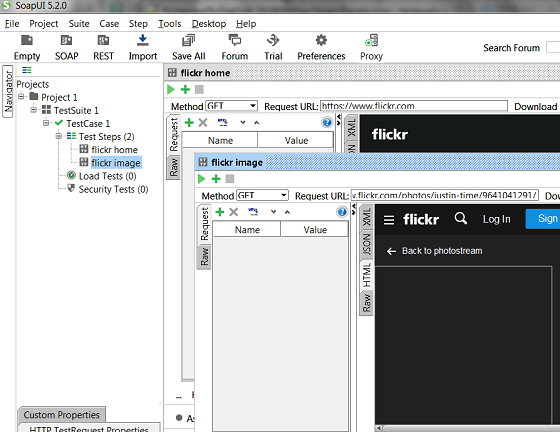This screenshot has width=560, height=432.
Task: Open the Help menu
Action: click(246, 24)
